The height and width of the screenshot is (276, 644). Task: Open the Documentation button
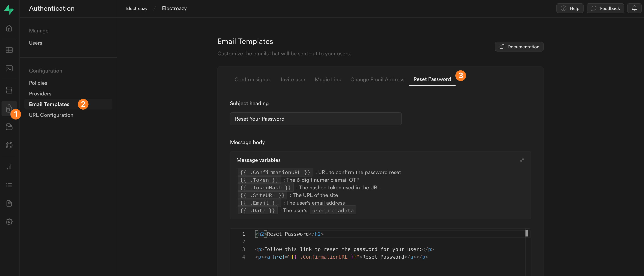coord(519,47)
